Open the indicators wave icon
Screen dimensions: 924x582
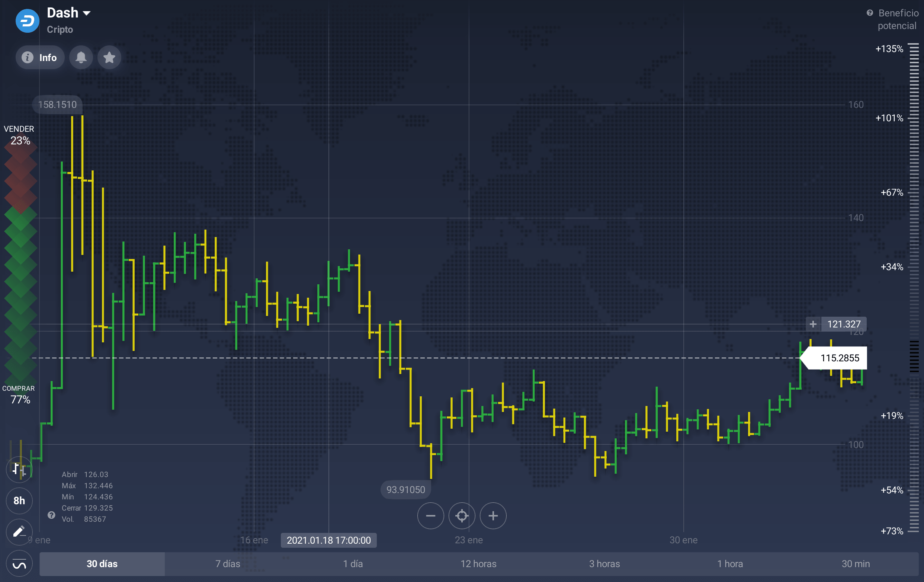(19, 564)
